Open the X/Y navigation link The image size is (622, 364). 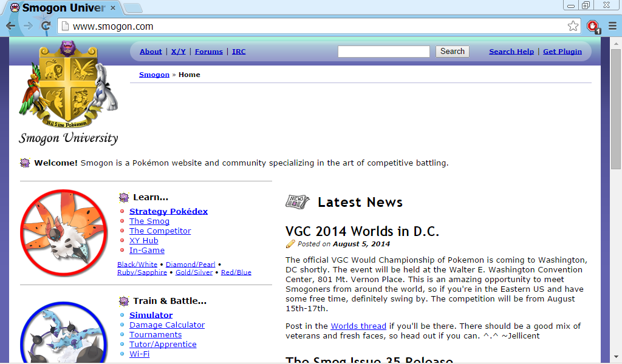click(x=179, y=52)
